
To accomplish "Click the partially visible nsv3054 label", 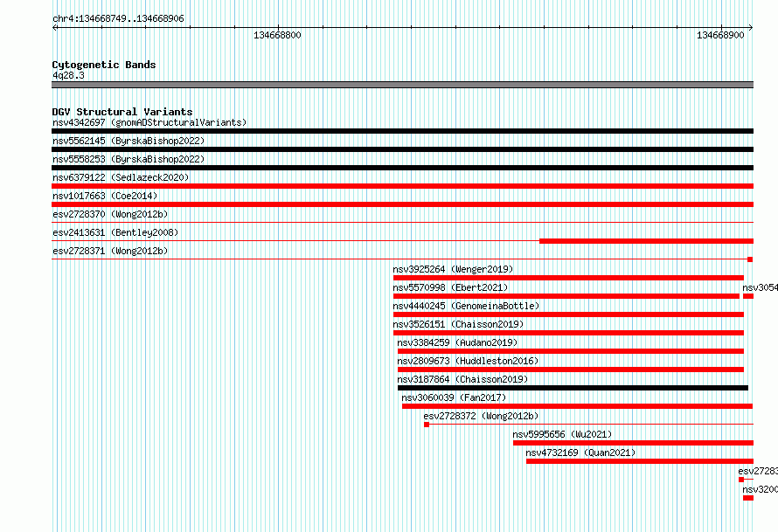I will 761,287.
